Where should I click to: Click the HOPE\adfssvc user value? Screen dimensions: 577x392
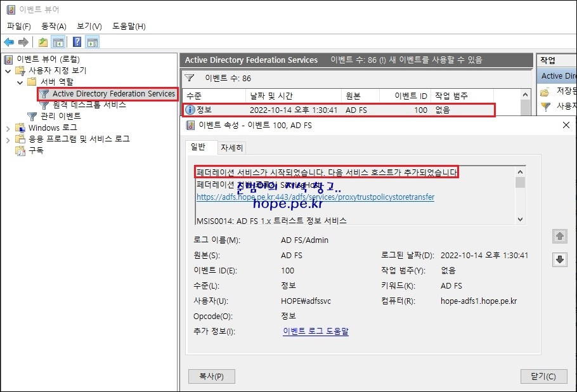(x=306, y=301)
